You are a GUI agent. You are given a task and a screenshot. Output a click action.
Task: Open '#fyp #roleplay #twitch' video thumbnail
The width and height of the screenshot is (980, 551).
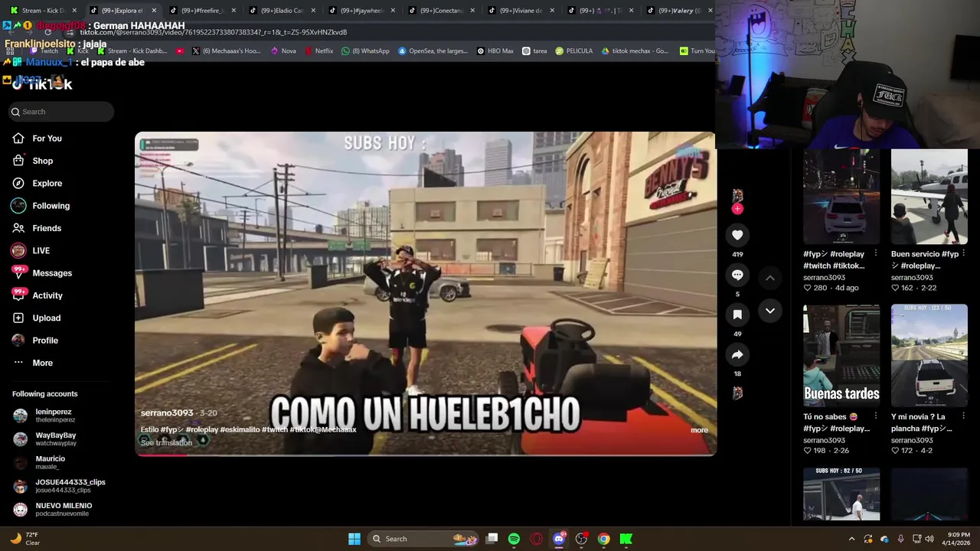click(x=841, y=197)
